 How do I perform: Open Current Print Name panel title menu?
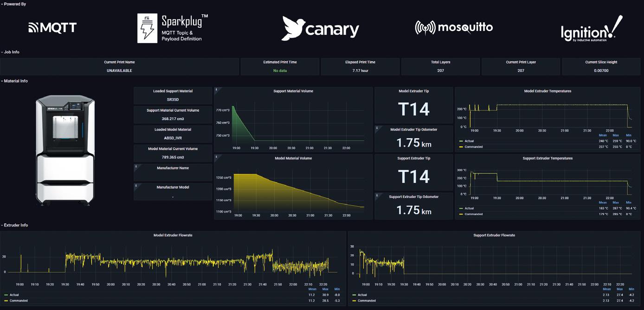click(x=119, y=62)
